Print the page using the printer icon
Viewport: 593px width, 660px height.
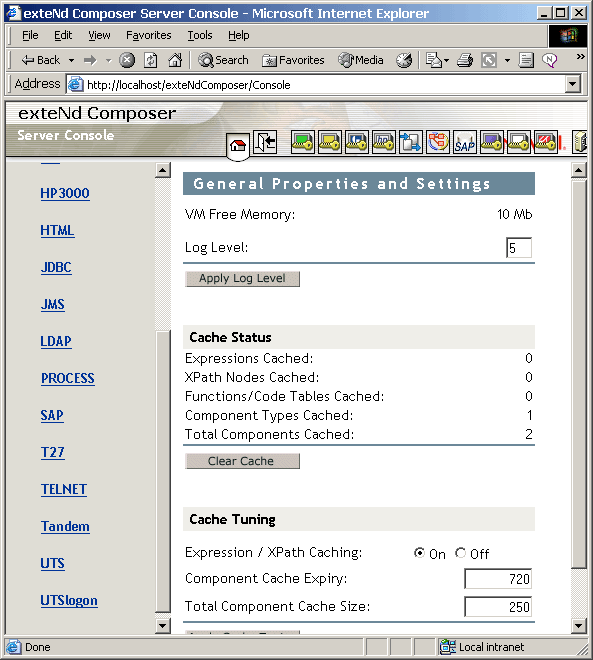click(x=465, y=61)
